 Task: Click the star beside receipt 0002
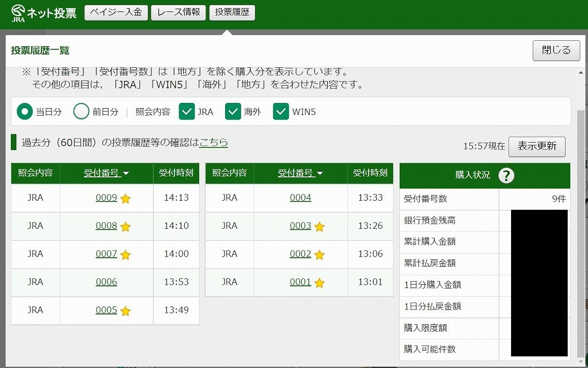point(319,255)
